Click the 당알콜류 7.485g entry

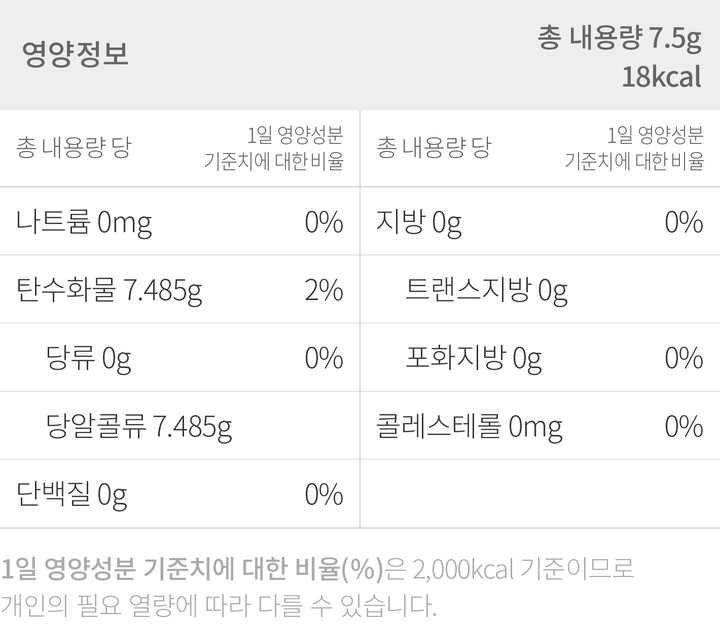tap(139, 427)
